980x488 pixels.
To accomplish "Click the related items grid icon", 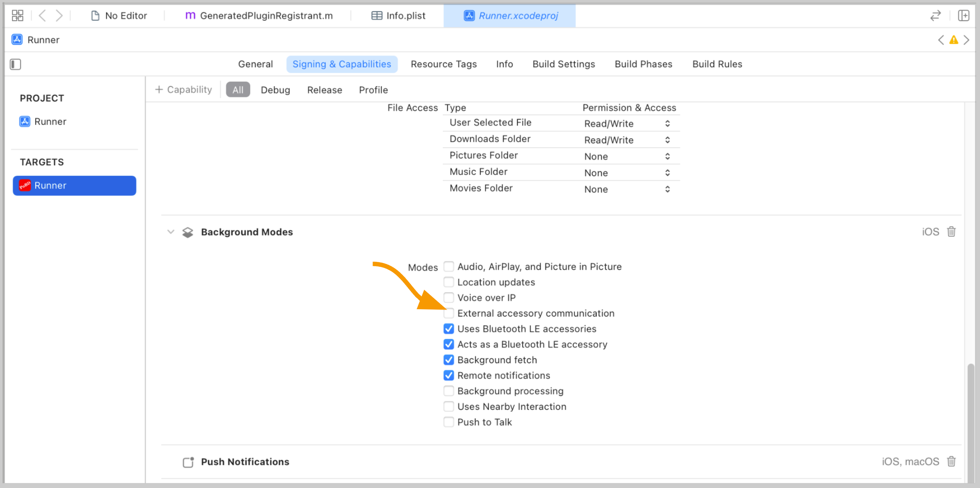I will (18, 16).
